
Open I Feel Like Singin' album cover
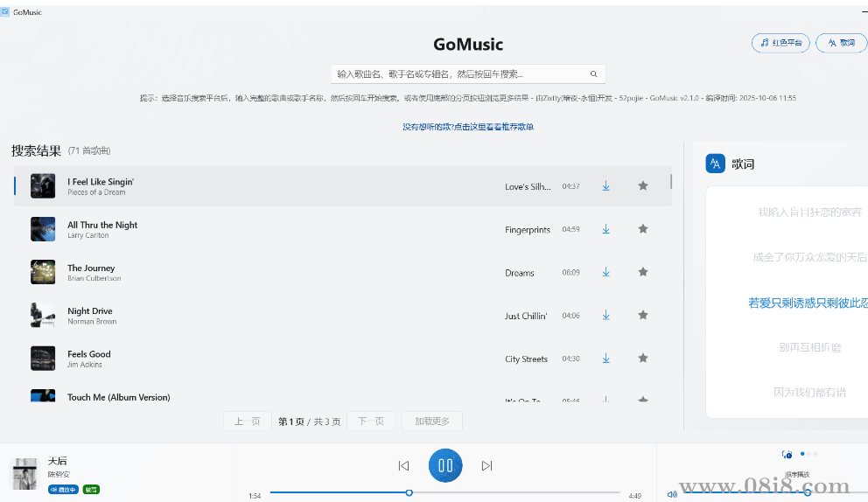click(x=43, y=186)
